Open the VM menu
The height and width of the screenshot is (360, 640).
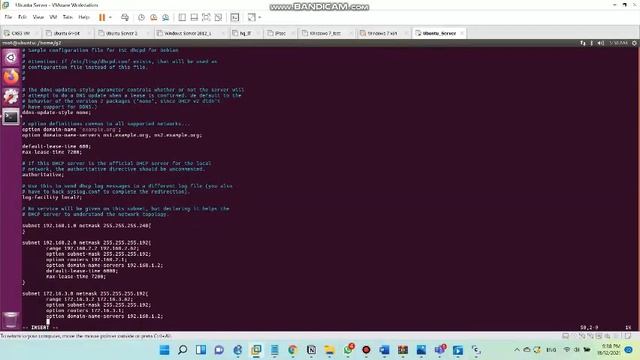click(53, 17)
